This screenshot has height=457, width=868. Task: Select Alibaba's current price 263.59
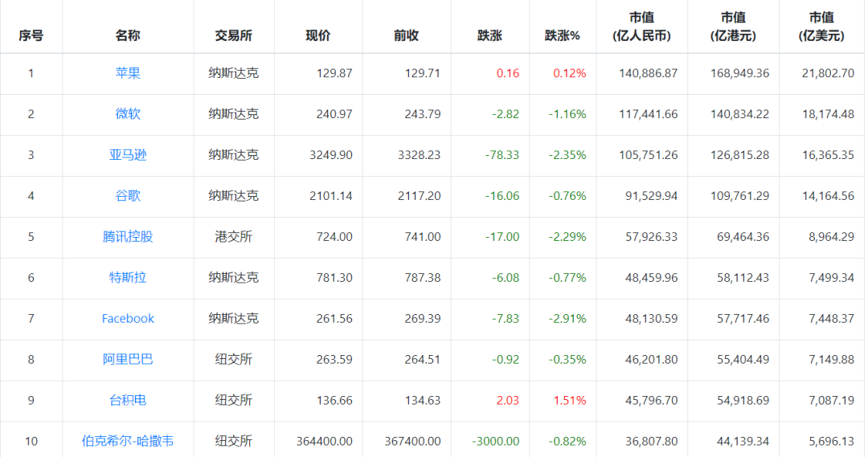pos(334,360)
